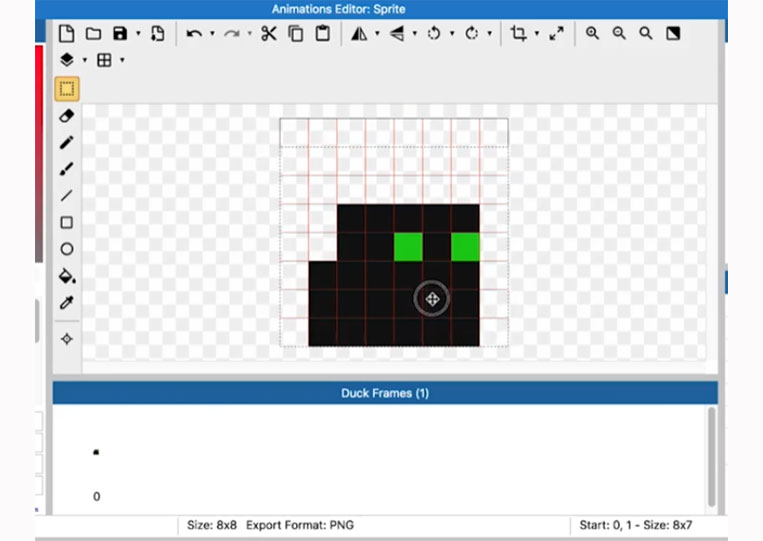
Task: Select the Rectangle shape tool
Action: pyautogui.click(x=67, y=222)
